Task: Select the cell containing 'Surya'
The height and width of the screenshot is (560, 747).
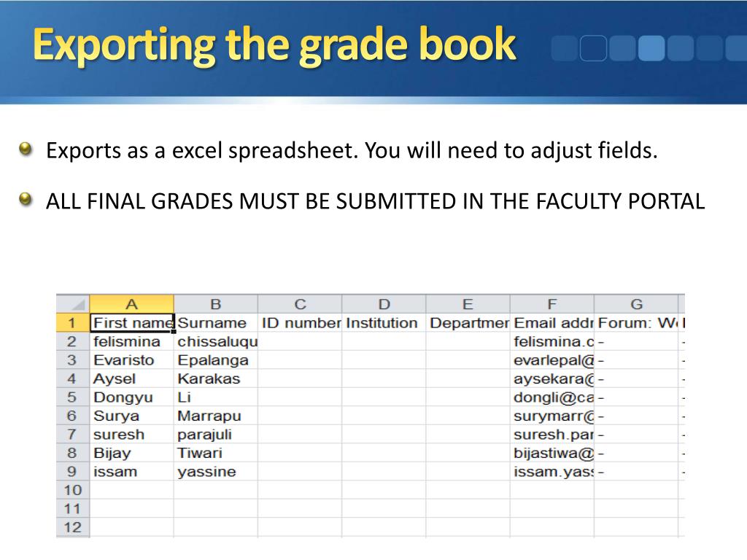Action: tap(132, 416)
